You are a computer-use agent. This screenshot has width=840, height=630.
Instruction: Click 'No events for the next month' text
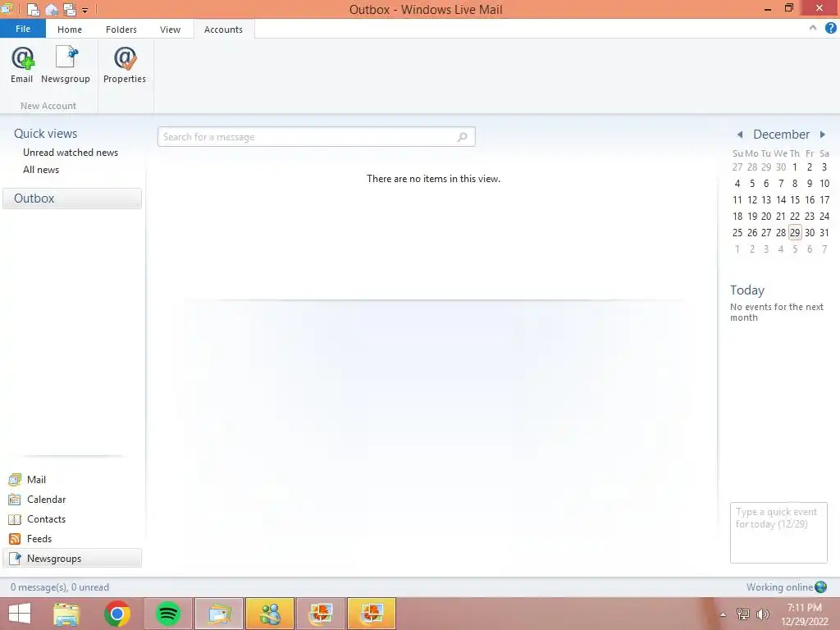point(777,312)
